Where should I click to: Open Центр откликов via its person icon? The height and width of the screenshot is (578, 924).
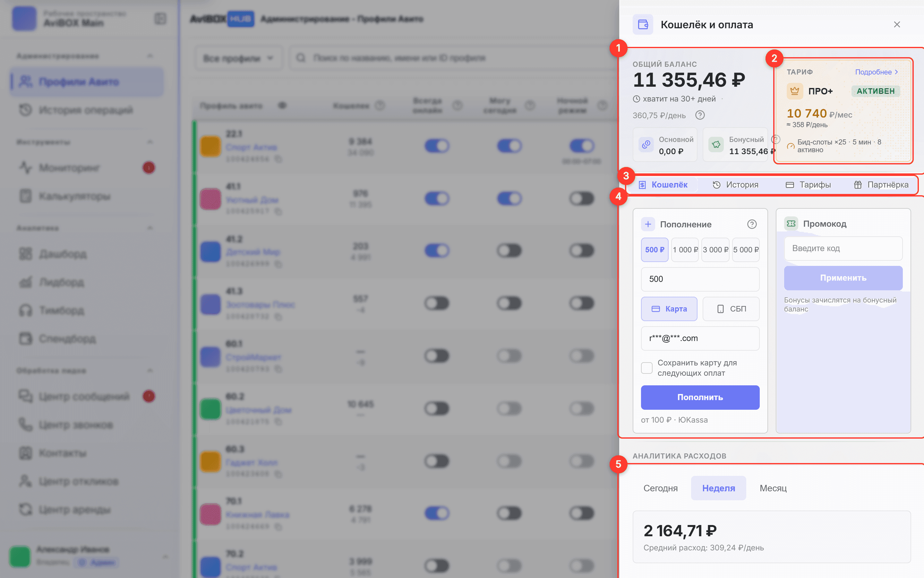point(26,481)
